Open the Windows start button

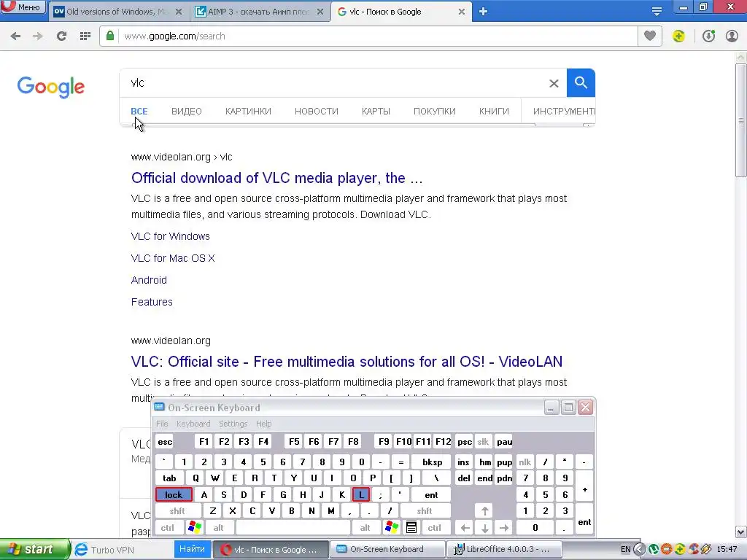[x=34, y=550]
